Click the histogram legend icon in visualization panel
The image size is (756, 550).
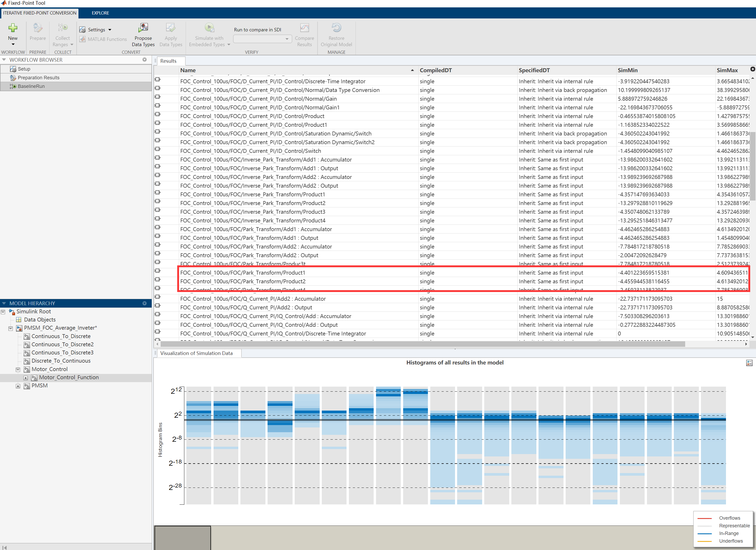(x=749, y=363)
